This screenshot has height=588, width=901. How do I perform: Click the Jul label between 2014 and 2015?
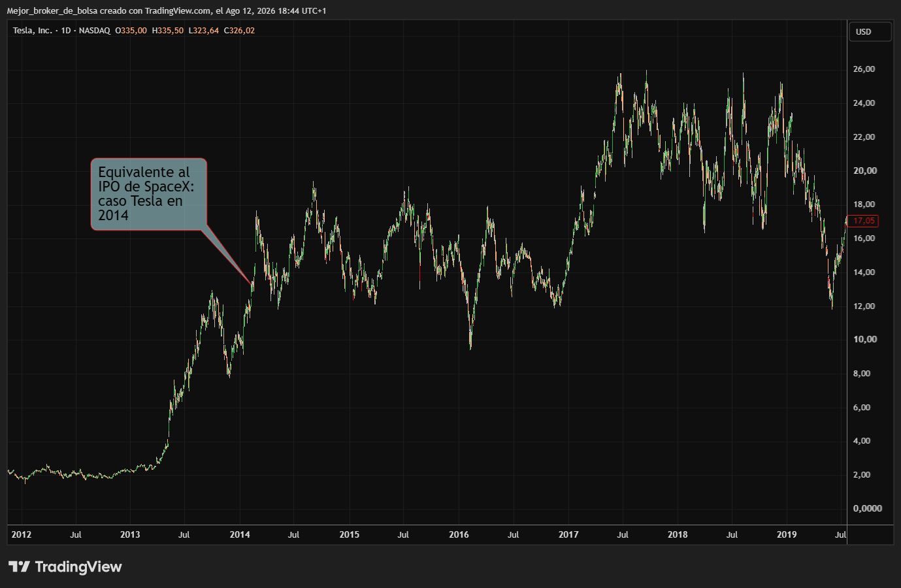point(294,534)
